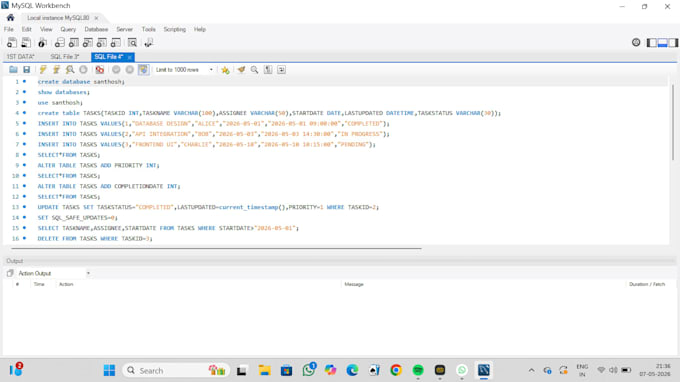
Task: Open Workbench preferences gear icon
Action: [636, 42]
